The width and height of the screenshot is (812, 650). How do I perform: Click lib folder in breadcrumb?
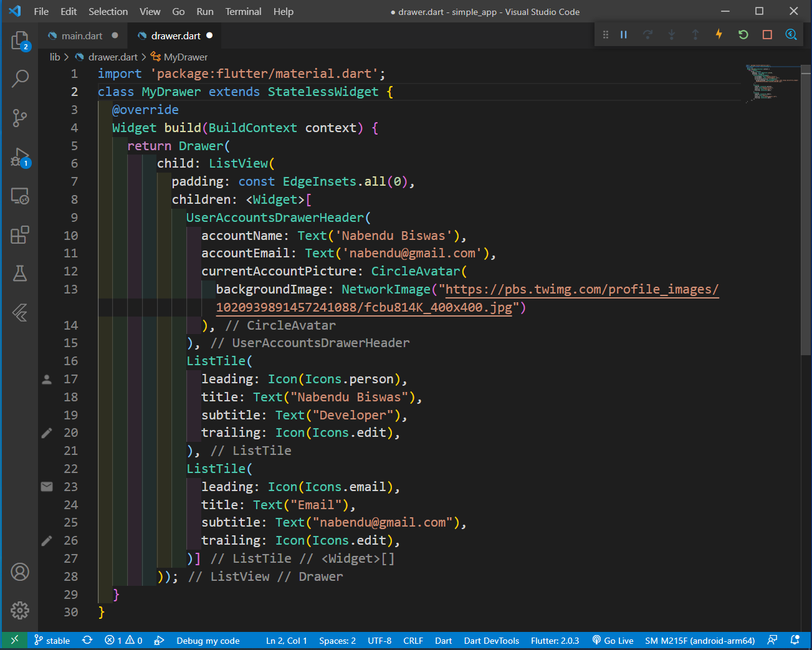(x=55, y=57)
